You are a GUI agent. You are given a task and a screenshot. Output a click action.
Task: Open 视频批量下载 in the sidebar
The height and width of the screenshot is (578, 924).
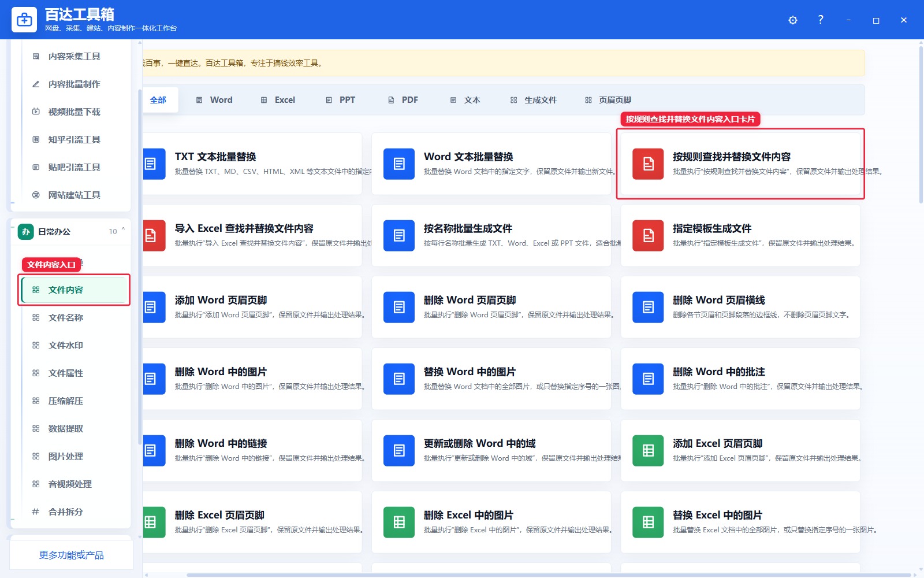coord(74,112)
